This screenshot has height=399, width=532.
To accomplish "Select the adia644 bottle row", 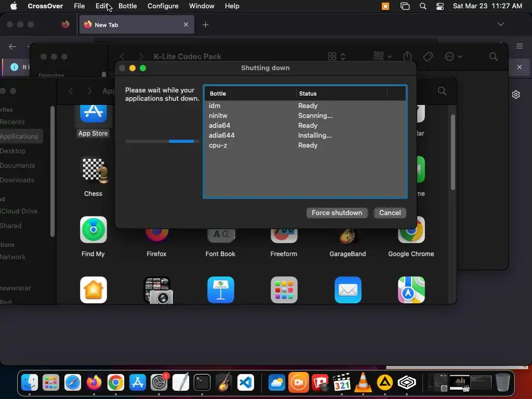I will (305, 136).
